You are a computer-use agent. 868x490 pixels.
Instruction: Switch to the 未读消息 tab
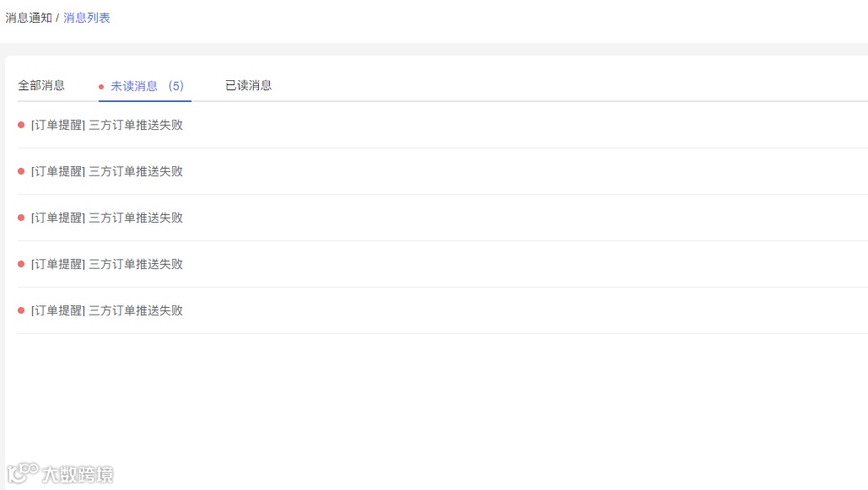tap(134, 86)
